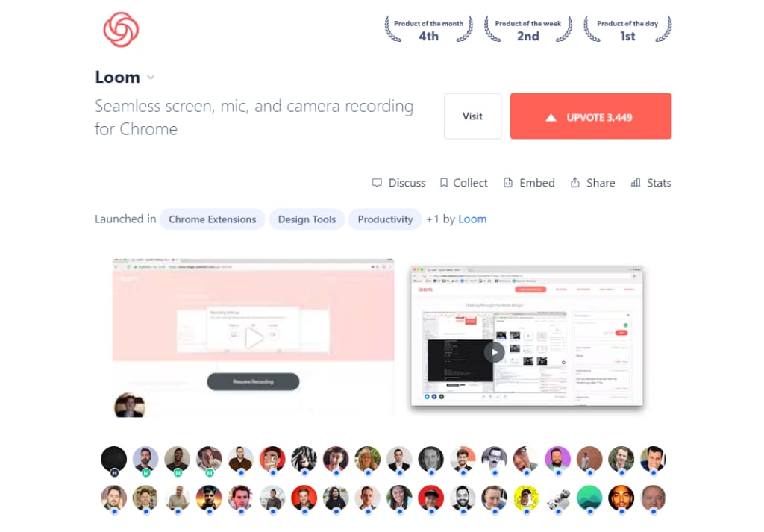View the product Stats

coord(651,183)
